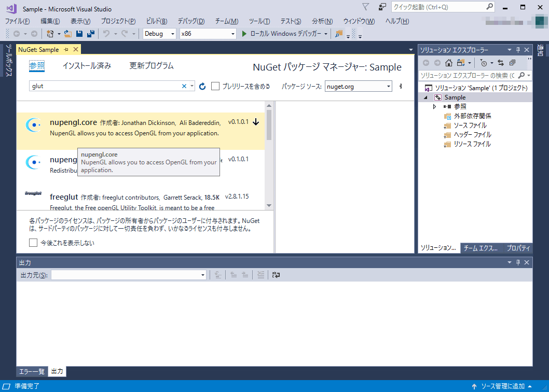549x392 pixels.
Task: Select the Source Files folder
Action: coord(470,125)
